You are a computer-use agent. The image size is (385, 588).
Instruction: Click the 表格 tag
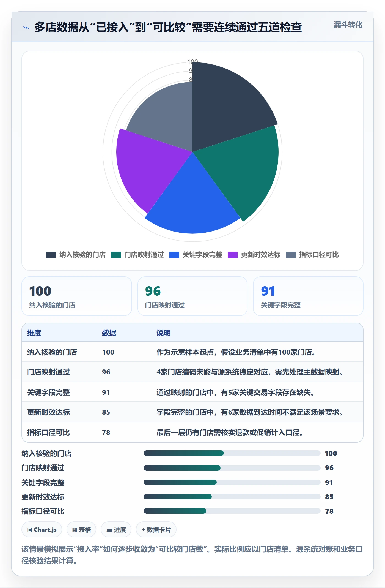point(81,529)
